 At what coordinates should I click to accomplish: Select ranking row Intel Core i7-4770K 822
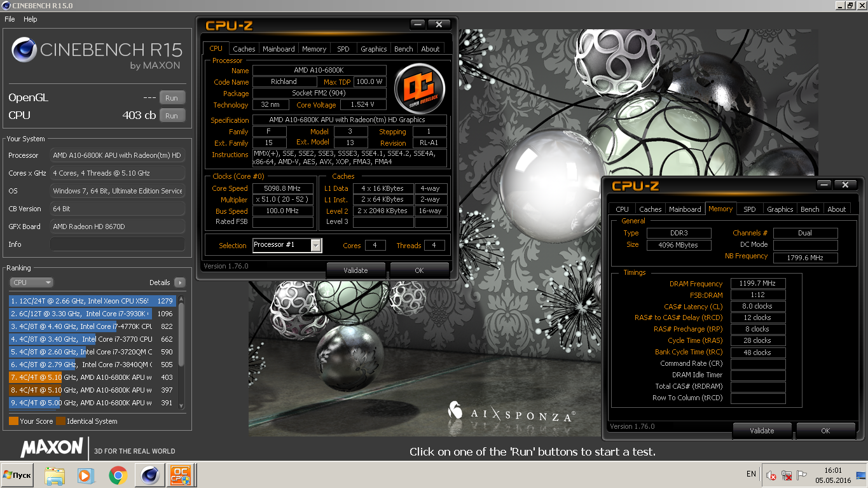tap(92, 326)
